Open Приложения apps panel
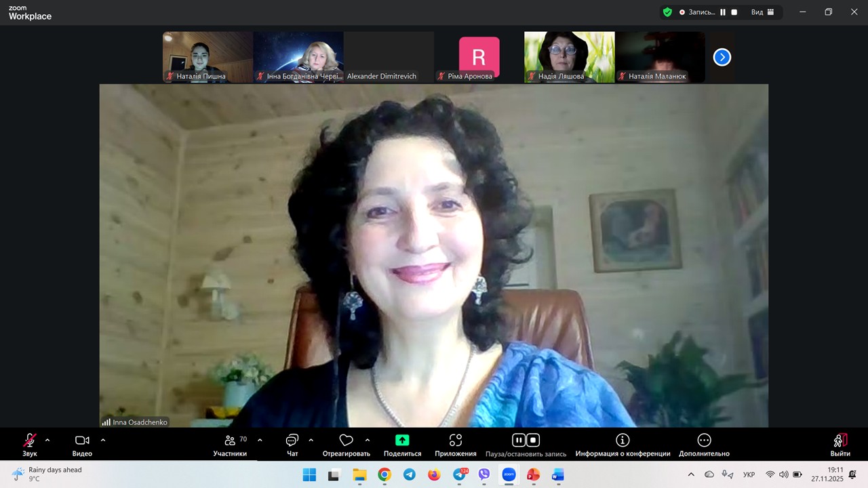 [x=456, y=445]
